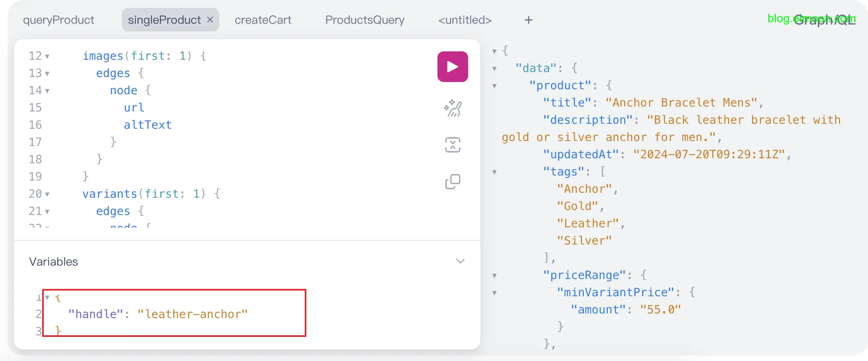
Task: Switch to the <untitled> tab
Action: [x=465, y=20]
